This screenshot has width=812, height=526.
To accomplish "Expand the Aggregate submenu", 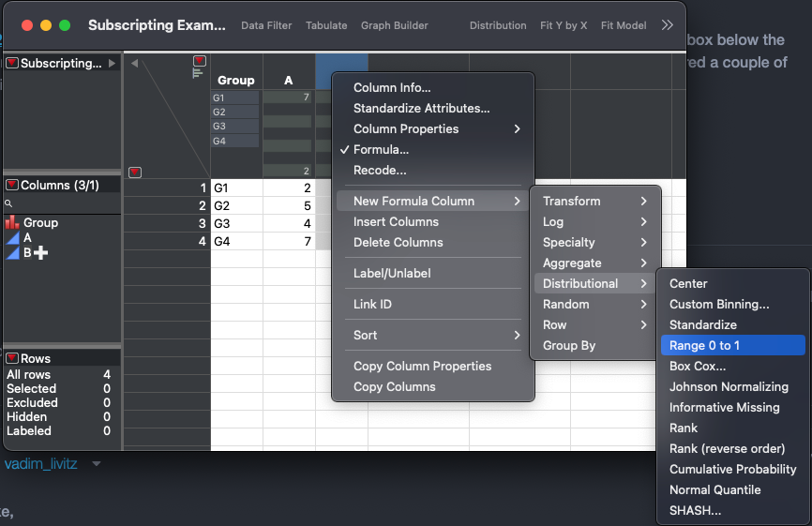I will click(x=594, y=263).
